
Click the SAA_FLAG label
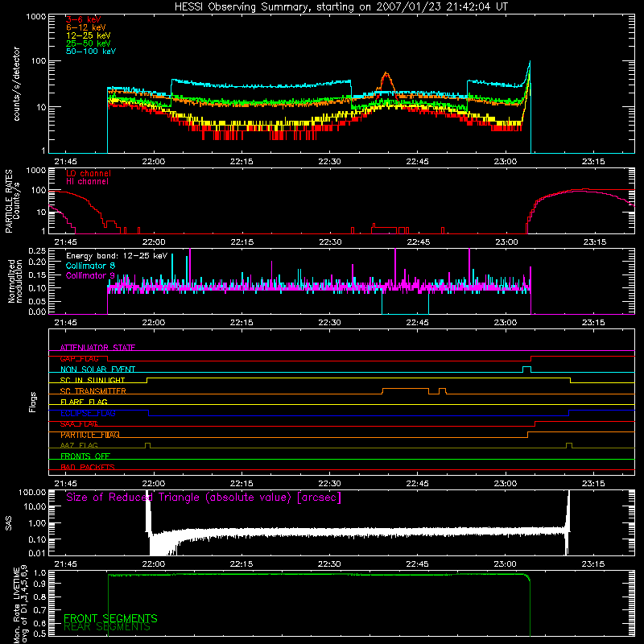click(79, 424)
